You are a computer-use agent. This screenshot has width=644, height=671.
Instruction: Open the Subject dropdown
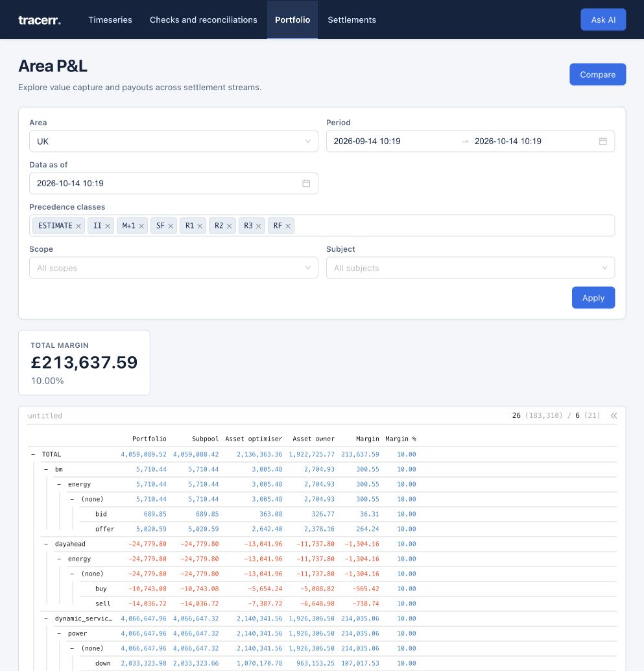470,268
